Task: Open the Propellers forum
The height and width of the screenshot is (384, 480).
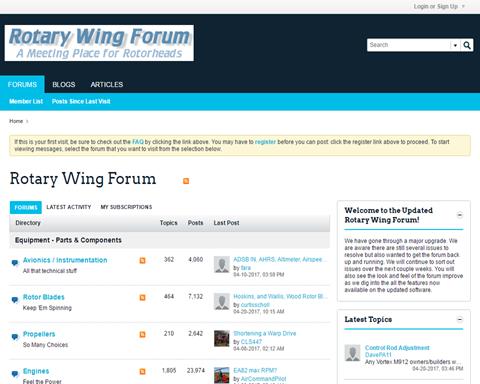Action: click(x=39, y=334)
